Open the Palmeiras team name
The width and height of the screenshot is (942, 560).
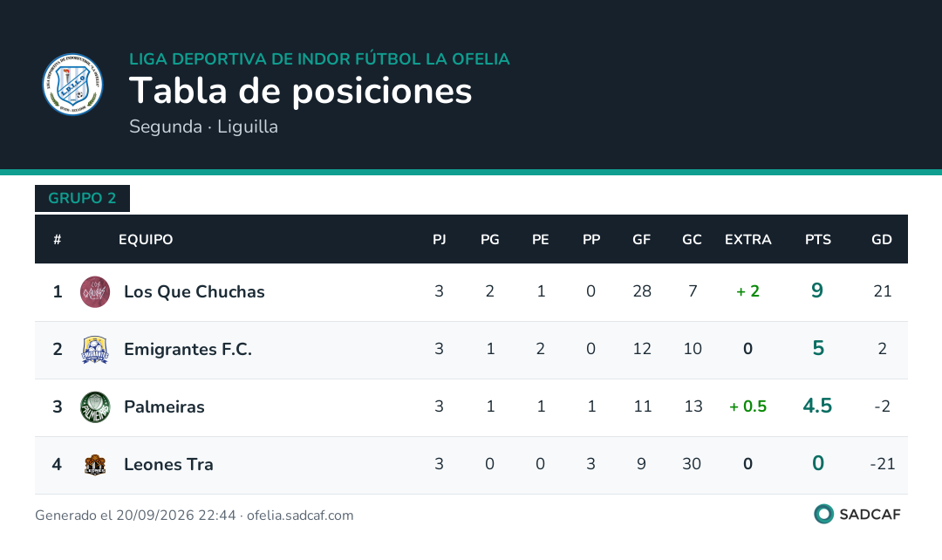coord(164,407)
